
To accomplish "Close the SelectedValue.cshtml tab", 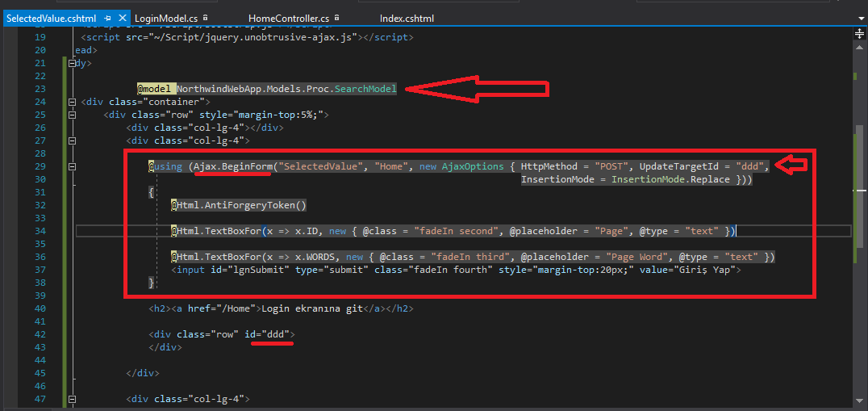I will [120, 17].
